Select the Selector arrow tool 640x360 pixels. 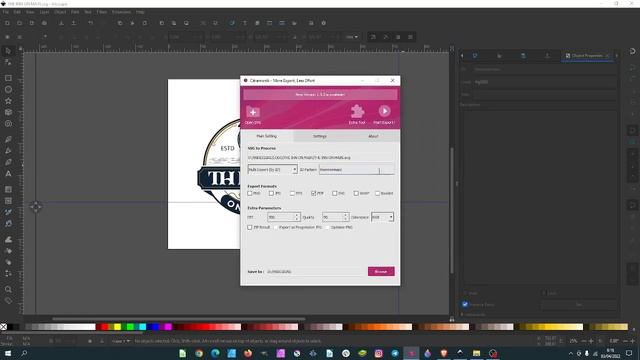(x=8, y=51)
